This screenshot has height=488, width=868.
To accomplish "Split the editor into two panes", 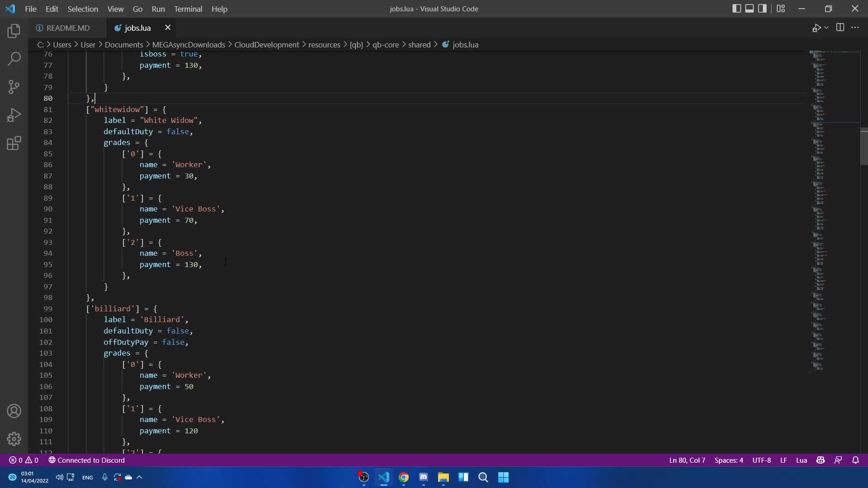I will point(840,27).
